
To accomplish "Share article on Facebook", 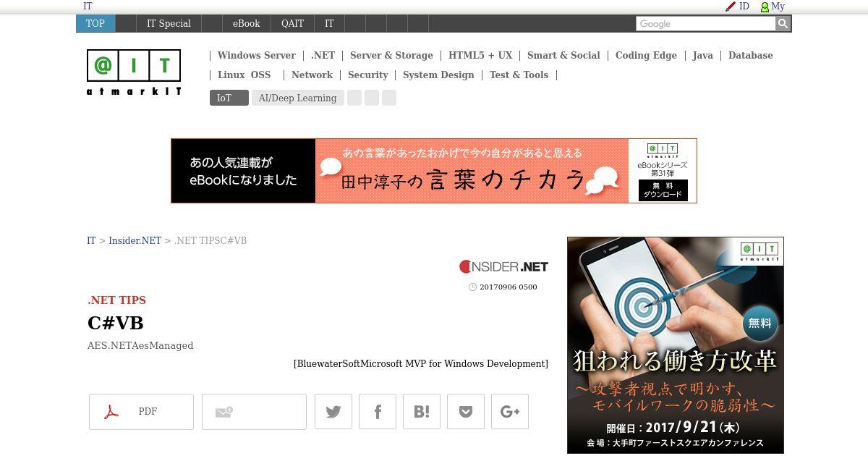I will click(378, 412).
